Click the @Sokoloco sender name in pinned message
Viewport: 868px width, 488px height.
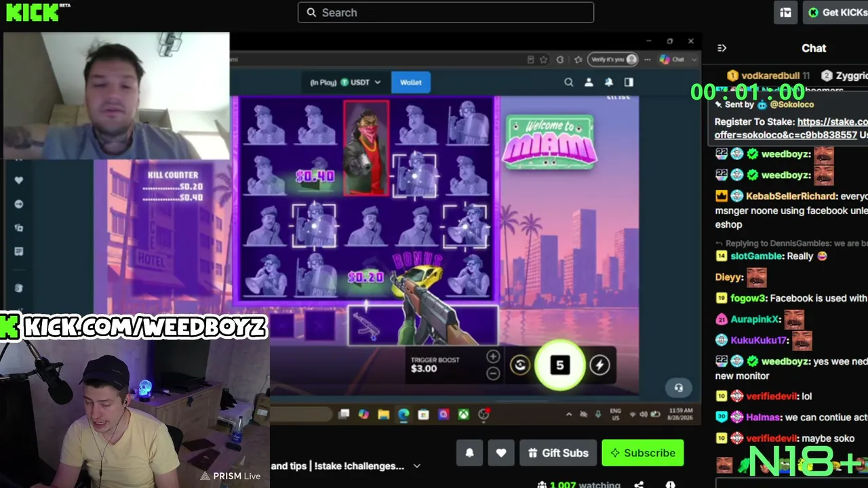click(791, 105)
